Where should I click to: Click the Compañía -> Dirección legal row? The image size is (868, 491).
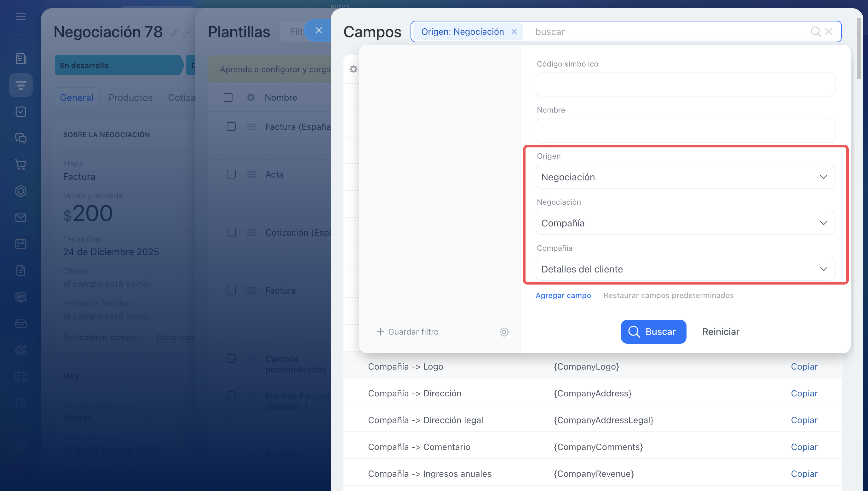(x=592, y=420)
